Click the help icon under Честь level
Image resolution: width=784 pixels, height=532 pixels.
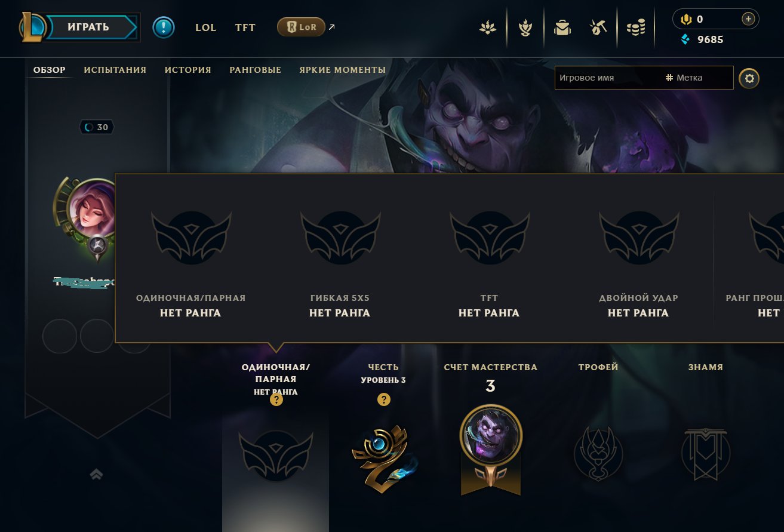pos(383,400)
